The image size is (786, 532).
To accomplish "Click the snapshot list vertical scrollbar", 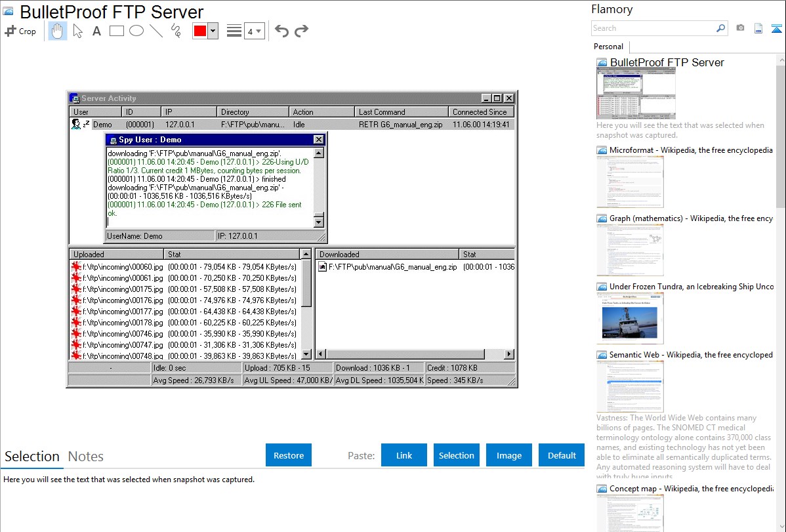I will (x=781, y=293).
